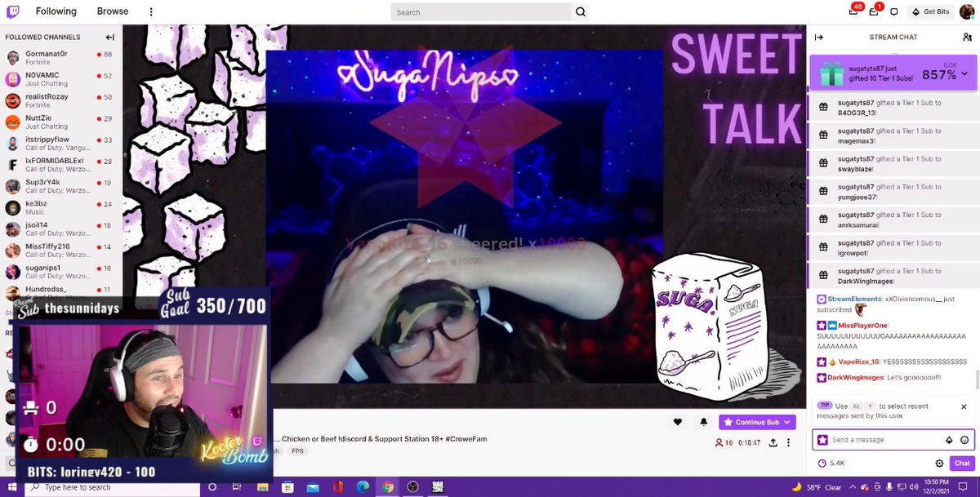The image size is (980, 497).
Task: Open the emote picker smiley
Action: 964,440
